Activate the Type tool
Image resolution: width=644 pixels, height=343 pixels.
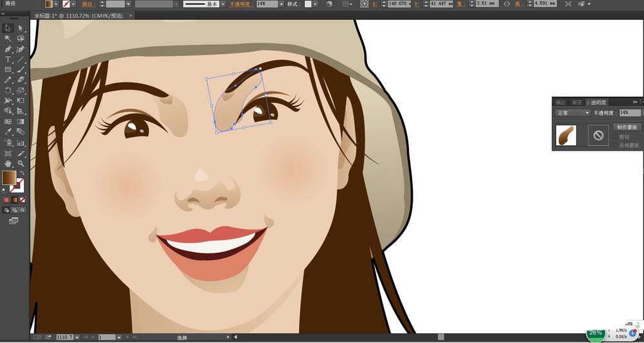tap(8, 59)
